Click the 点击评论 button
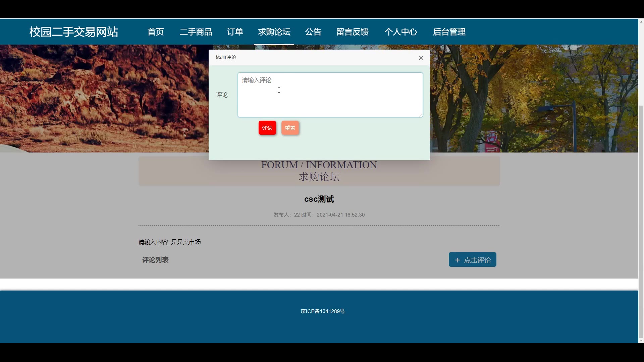The image size is (644, 362). click(473, 260)
